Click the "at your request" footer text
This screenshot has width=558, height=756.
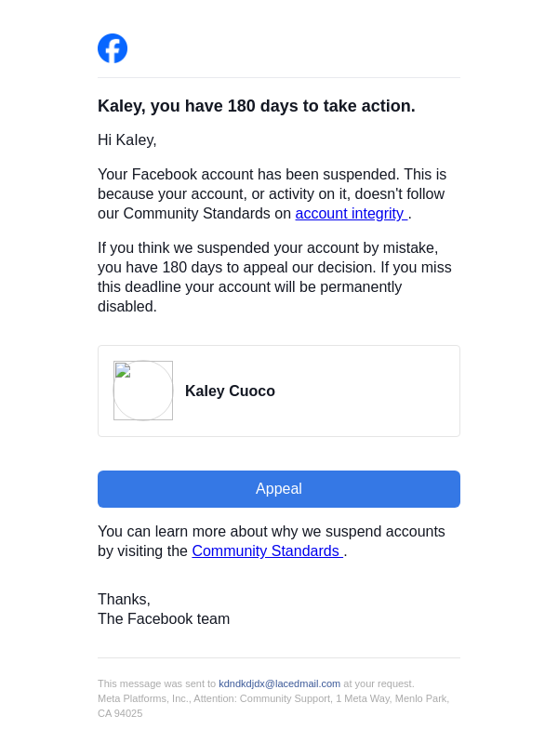coord(379,683)
